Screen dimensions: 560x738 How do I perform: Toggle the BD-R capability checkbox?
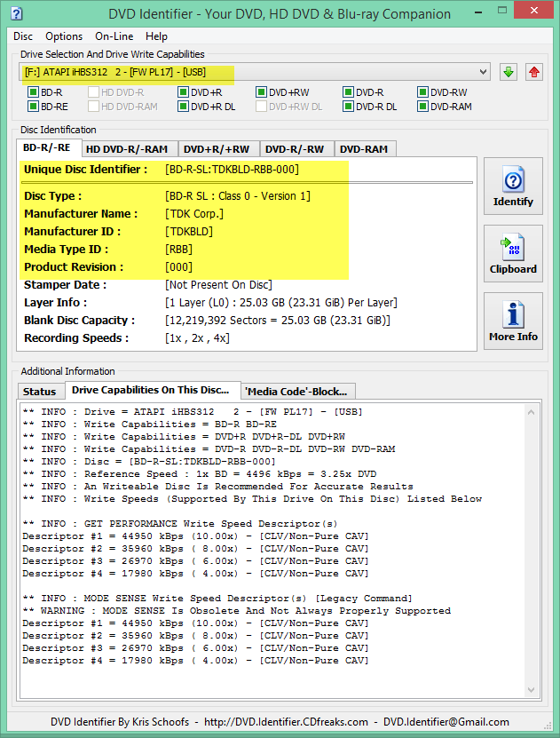click(x=33, y=92)
